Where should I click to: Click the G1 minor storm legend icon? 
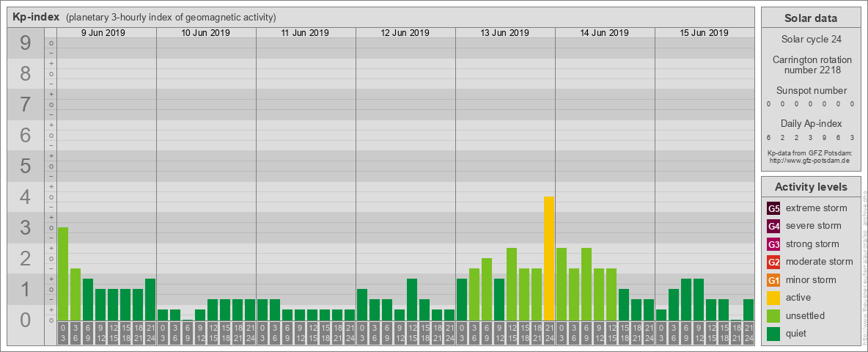coord(773,280)
